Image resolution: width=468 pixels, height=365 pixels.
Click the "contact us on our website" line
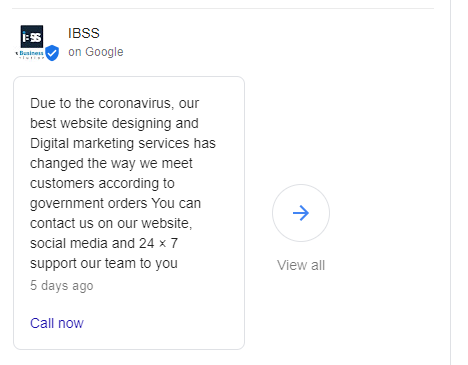click(x=111, y=223)
